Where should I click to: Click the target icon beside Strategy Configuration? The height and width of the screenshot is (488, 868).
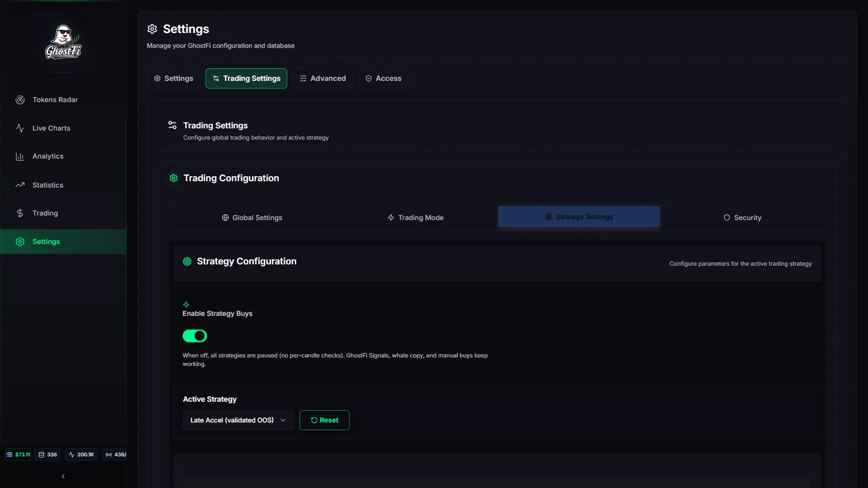click(187, 261)
